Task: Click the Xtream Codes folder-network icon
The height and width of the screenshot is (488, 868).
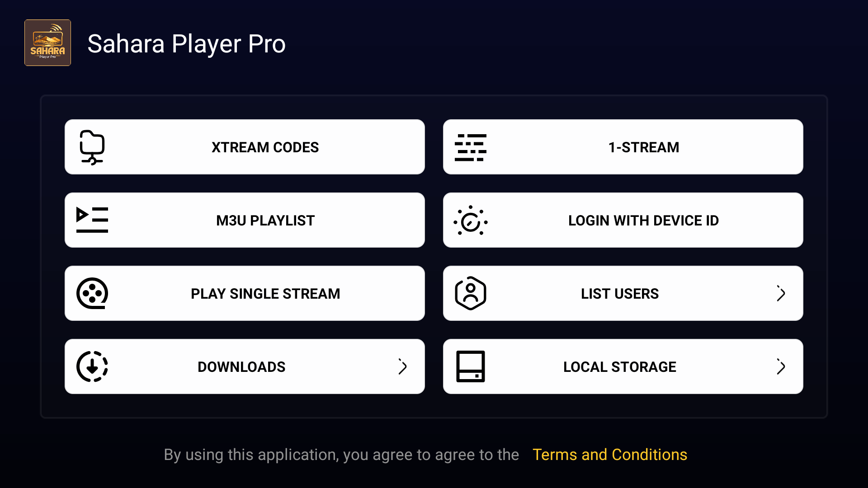Action: coord(92,147)
